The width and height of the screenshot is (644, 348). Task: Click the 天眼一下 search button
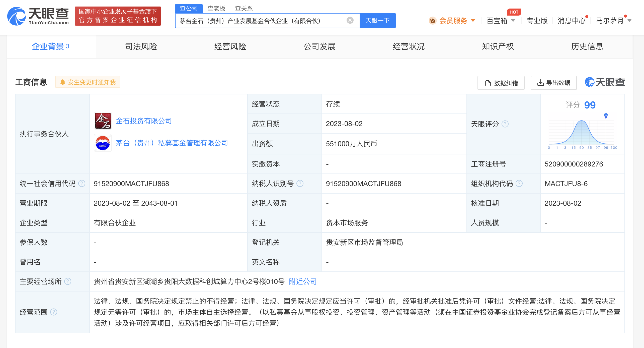378,21
